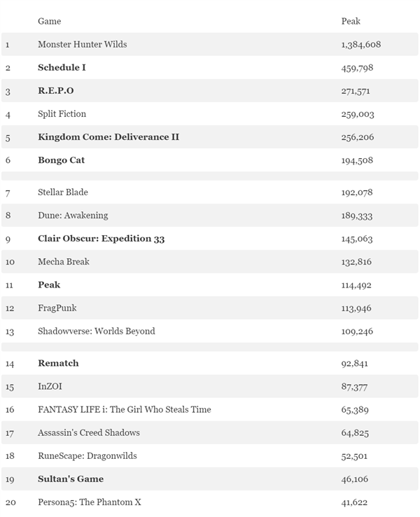
Task: Select the Bongo Cat row title
Action: [61, 160]
